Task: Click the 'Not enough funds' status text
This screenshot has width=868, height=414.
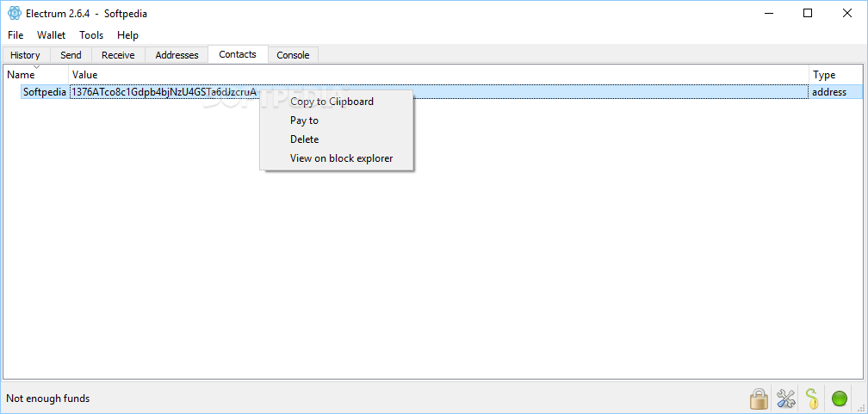Action: [x=47, y=399]
